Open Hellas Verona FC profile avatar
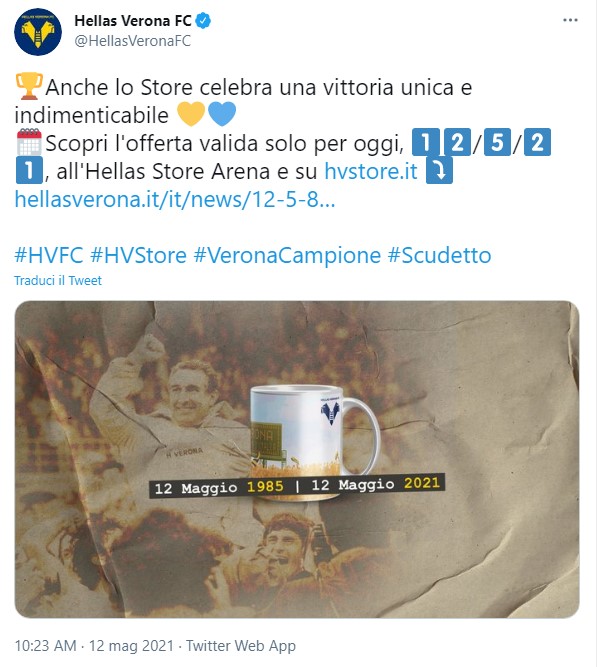The image size is (605, 667). (37, 32)
